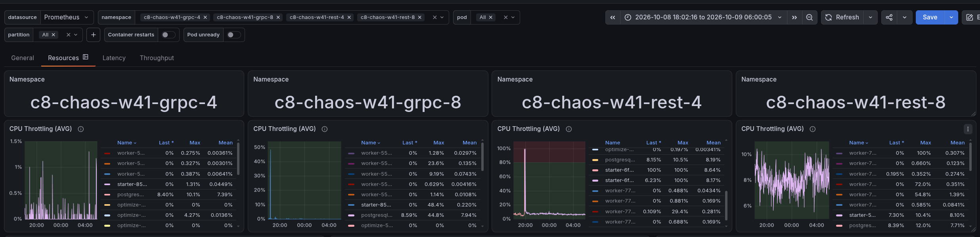Switch to the Throughput tab
Screen dimensions: 980x237
(157, 58)
